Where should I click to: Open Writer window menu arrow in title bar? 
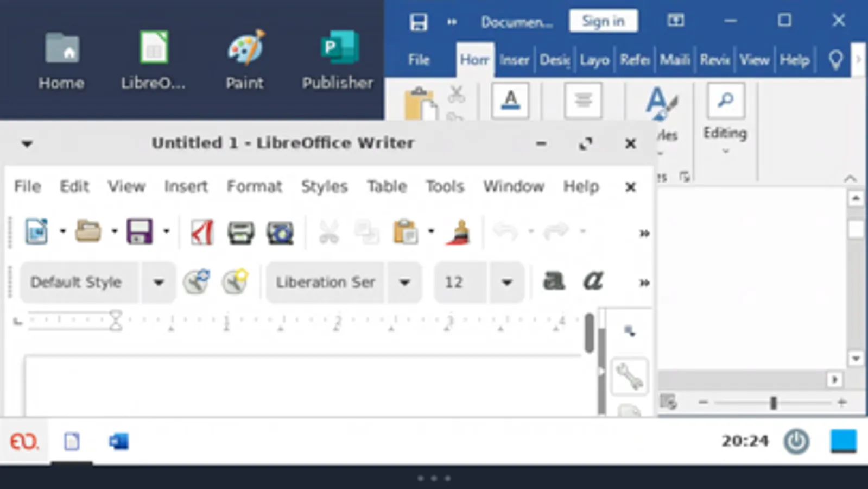pyautogui.click(x=27, y=143)
